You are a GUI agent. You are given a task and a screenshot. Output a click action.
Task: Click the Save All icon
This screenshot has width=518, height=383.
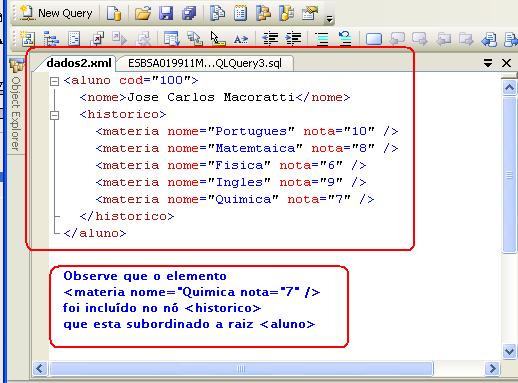pyautogui.click(x=189, y=14)
